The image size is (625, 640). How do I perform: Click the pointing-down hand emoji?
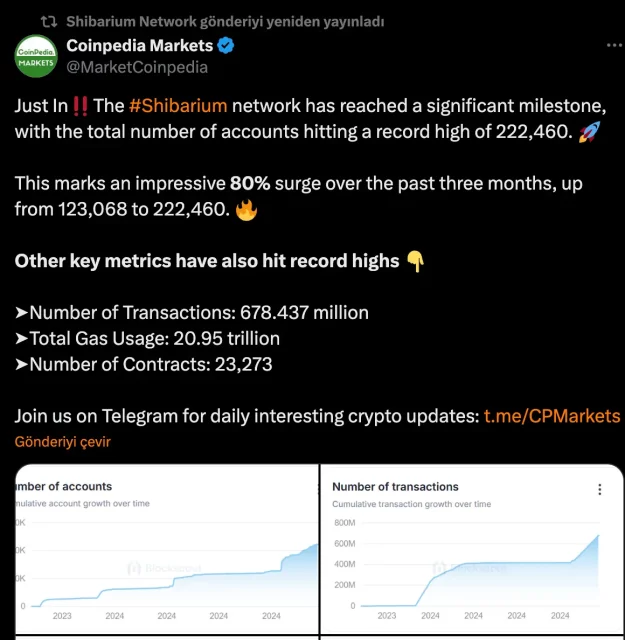(415, 261)
